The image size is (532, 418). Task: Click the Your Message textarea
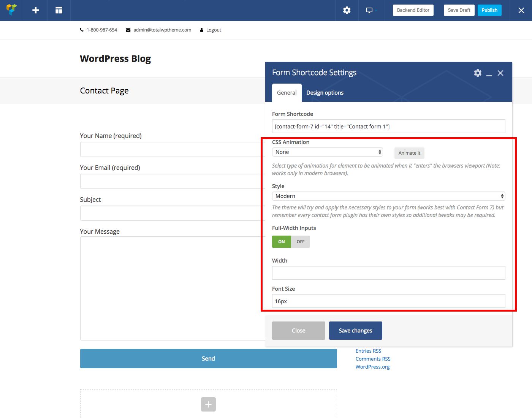173,288
